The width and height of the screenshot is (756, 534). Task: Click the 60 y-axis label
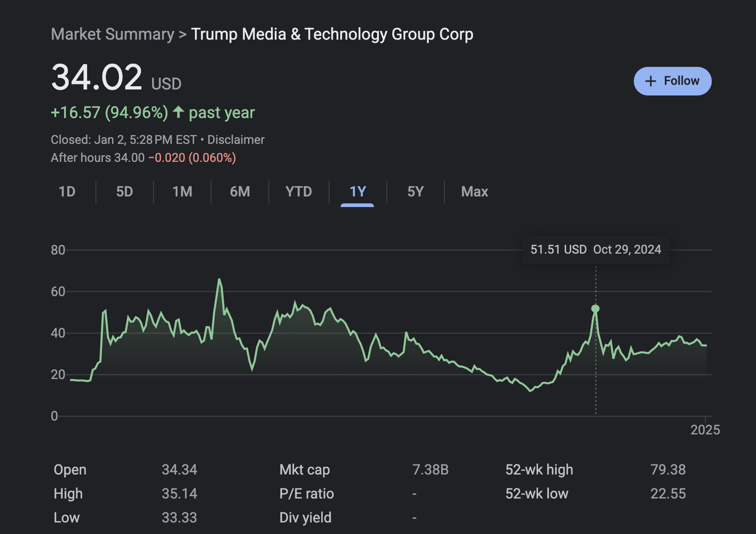click(58, 291)
